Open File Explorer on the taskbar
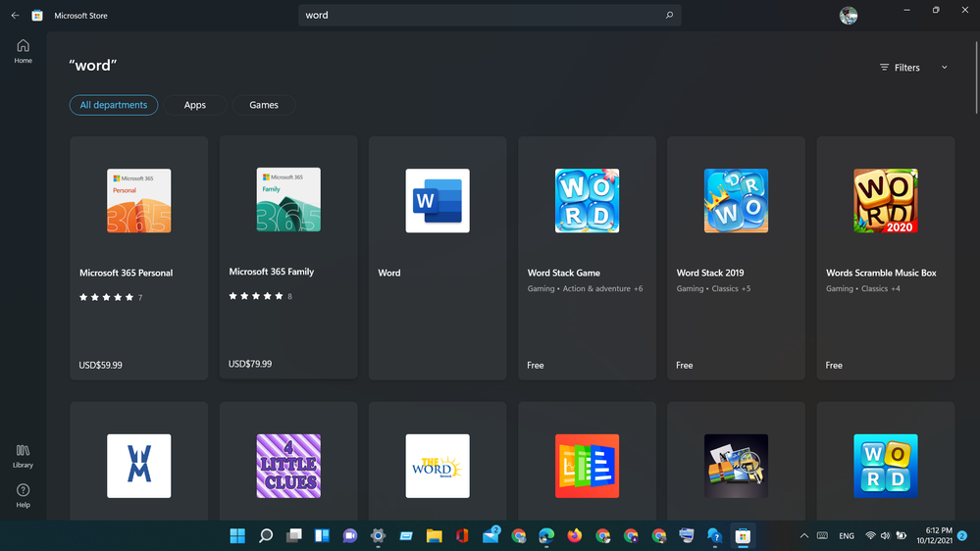 pyautogui.click(x=435, y=536)
